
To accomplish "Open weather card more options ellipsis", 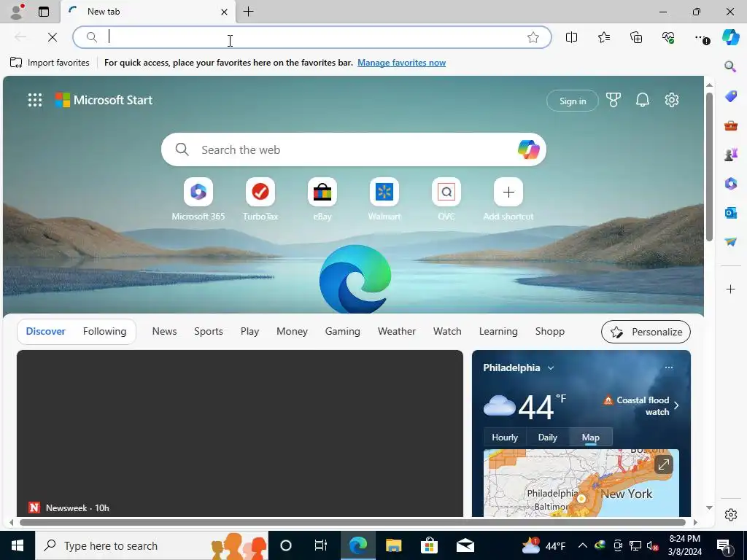I will 669,367.
